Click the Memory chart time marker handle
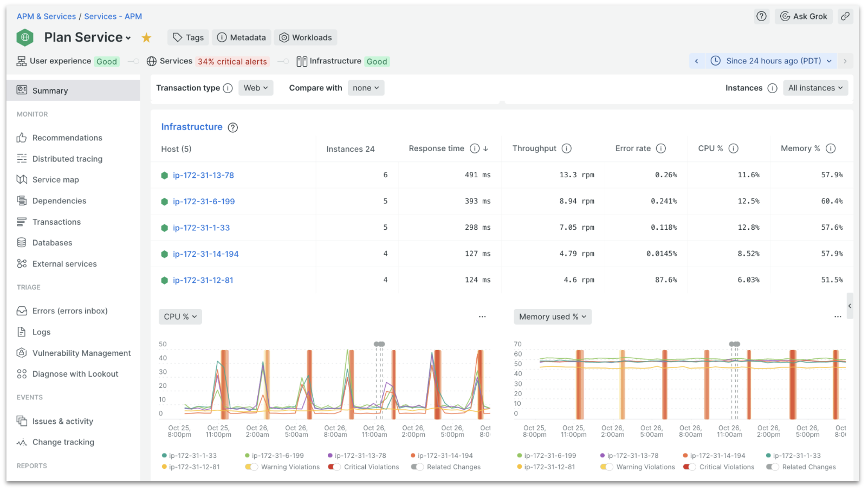 coord(734,344)
